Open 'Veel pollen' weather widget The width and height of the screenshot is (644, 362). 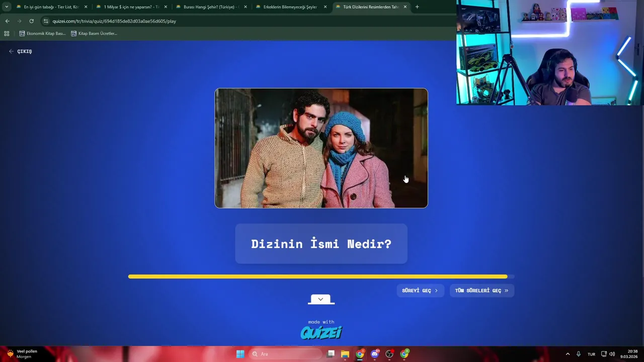click(22, 354)
